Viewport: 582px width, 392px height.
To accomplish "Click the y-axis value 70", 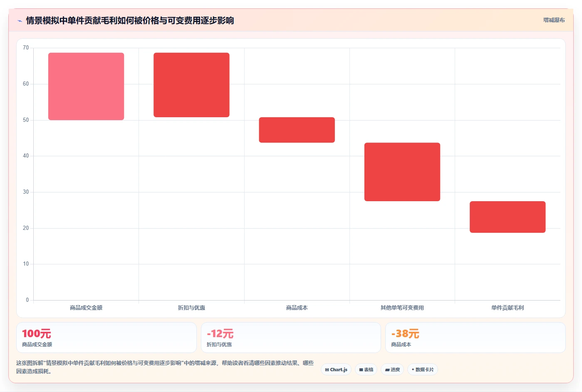I will [x=26, y=48].
